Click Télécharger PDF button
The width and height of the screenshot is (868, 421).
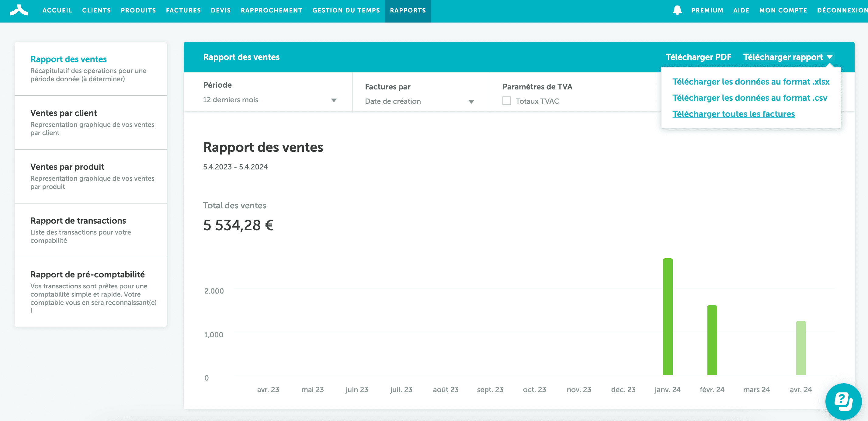(698, 57)
